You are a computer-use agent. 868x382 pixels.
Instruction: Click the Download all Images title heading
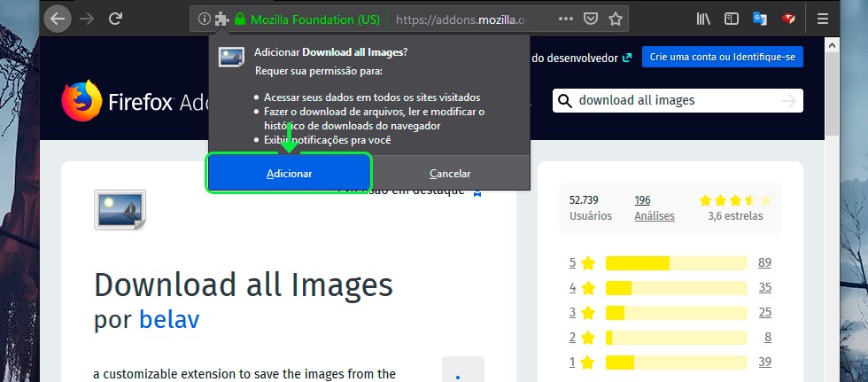pos(244,285)
